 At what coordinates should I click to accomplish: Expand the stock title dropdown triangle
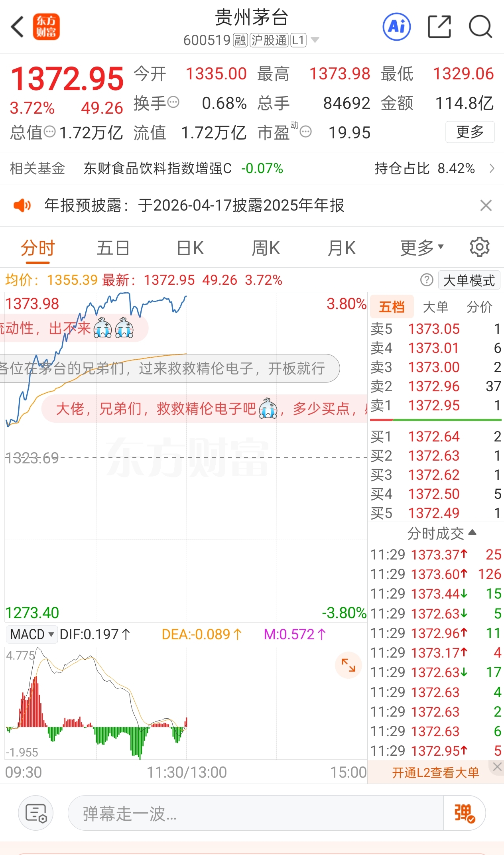tap(315, 40)
